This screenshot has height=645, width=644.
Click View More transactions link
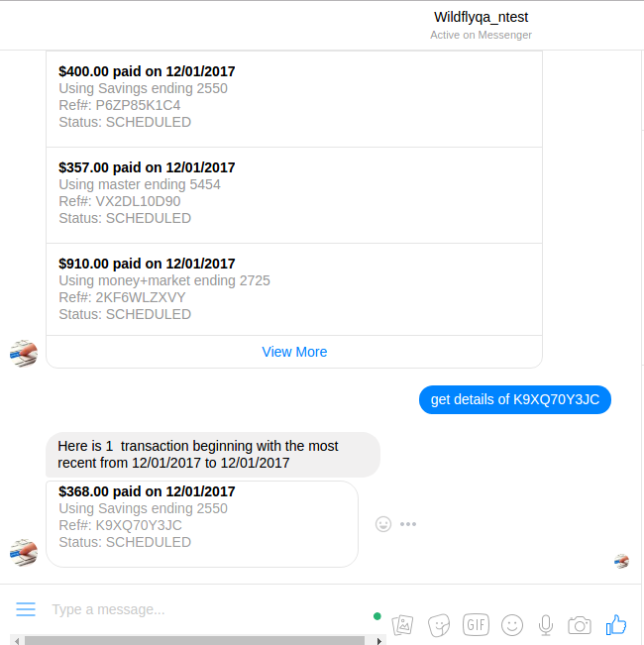294,352
